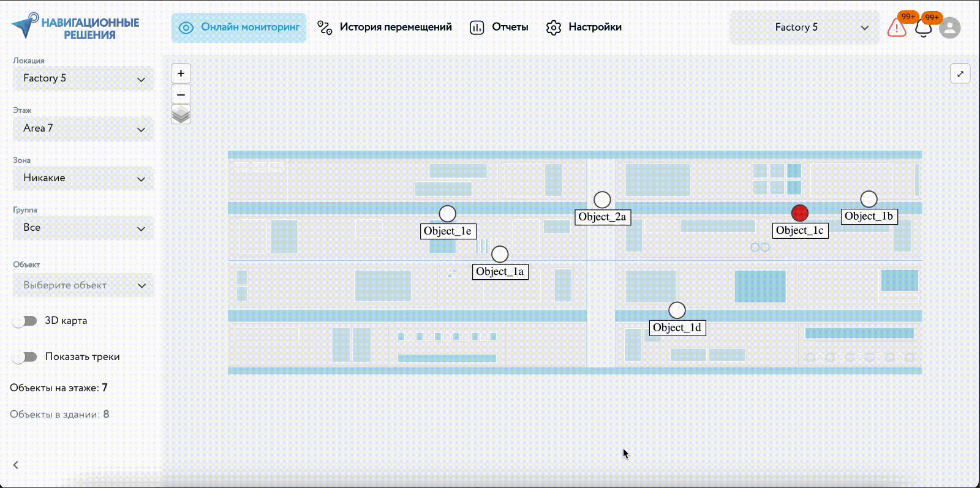Open История перемещений tab
The height and width of the screenshot is (488, 980).
(385, 28)
